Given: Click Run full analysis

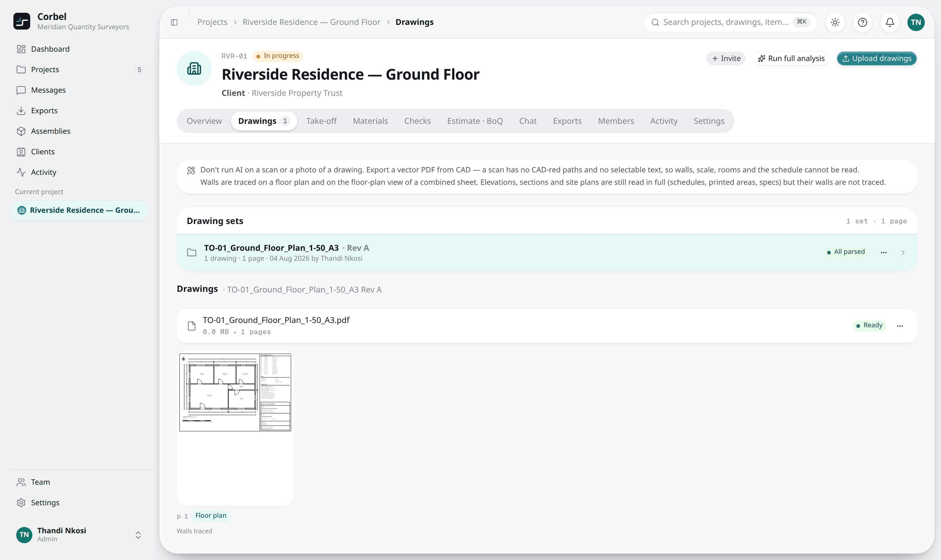Looking at the screenshot, I should pyautogui.click(x=791, y=58).
